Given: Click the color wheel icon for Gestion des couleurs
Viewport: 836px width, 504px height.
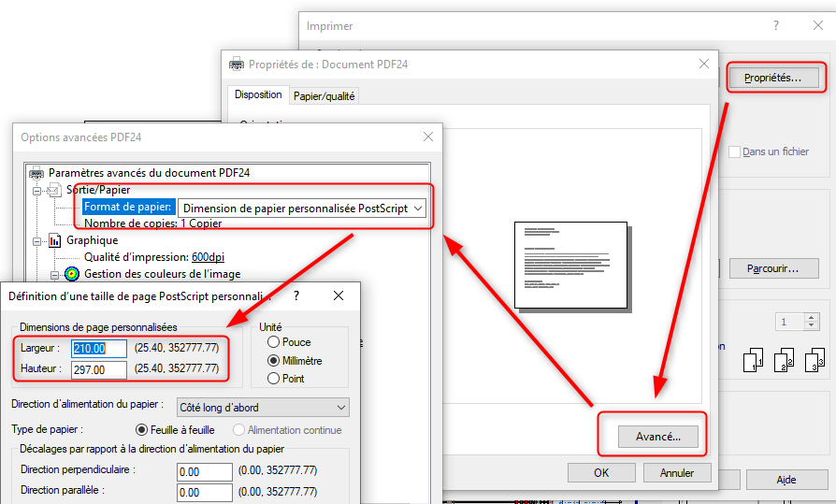Looking at the screenshot, I should tap(72, 274).
